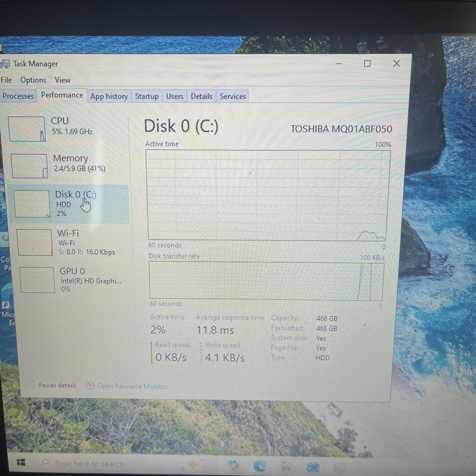Click the 466 GB Capacity value

tap(327, 319)
